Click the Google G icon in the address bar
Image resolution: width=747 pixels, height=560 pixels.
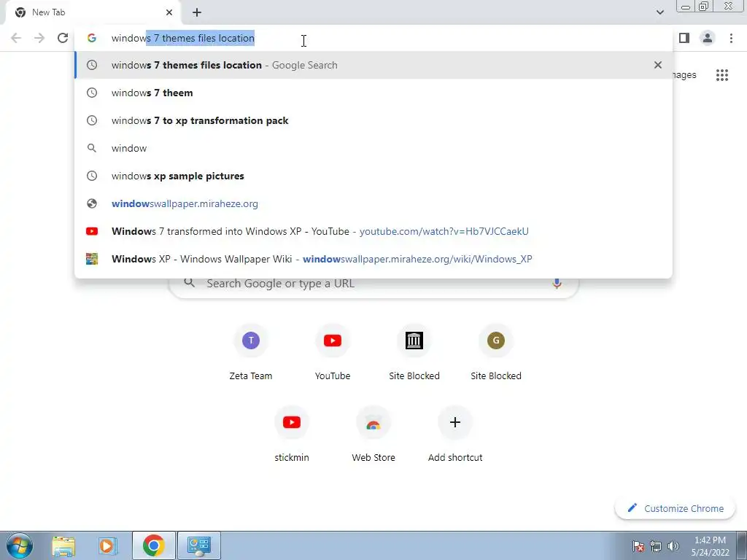tap(92, 38)
